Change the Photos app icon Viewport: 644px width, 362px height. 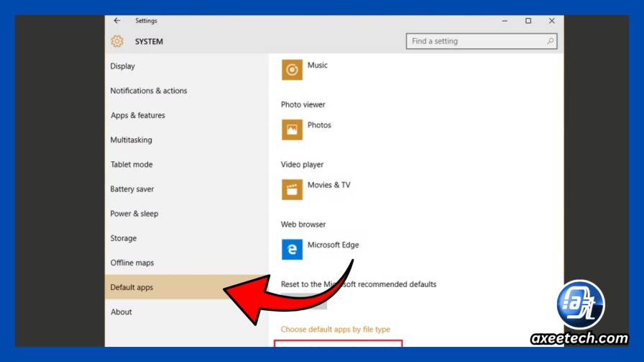click(292, 130)
